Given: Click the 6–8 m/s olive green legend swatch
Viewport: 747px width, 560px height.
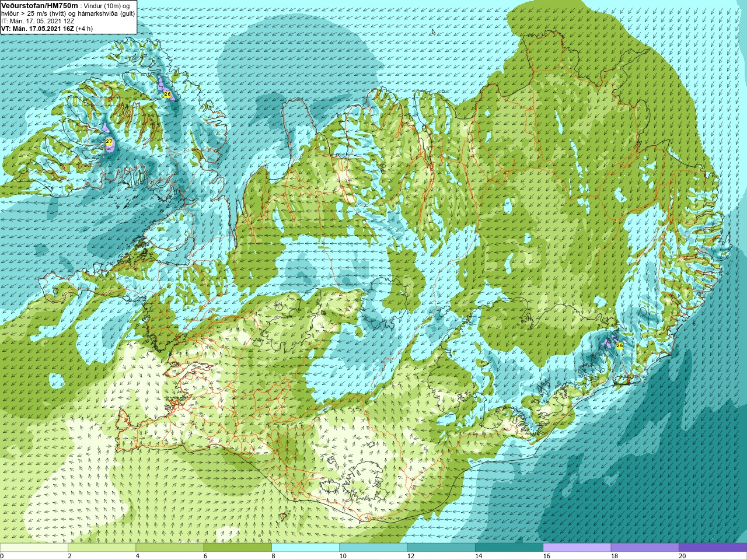Looking at the screenshot, I should pyautogui.click(x=238, y=548).
